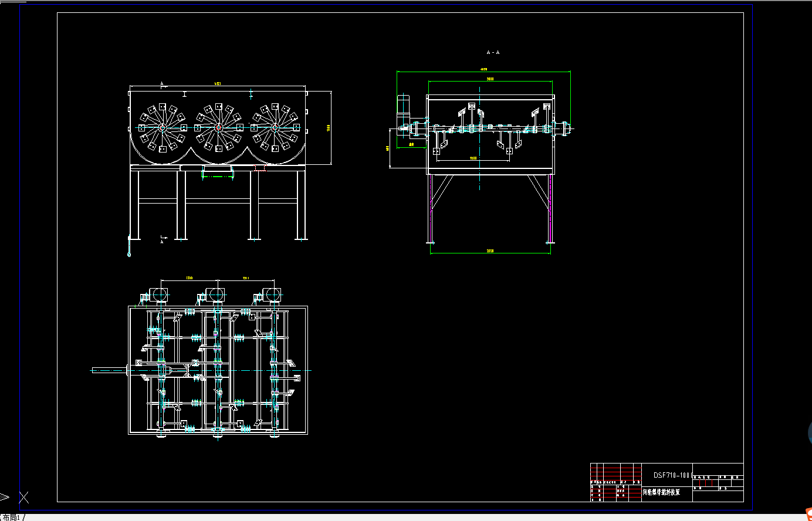Select the middle motor in the plan view
The image size is (812, 521).
tap(214, 295)
